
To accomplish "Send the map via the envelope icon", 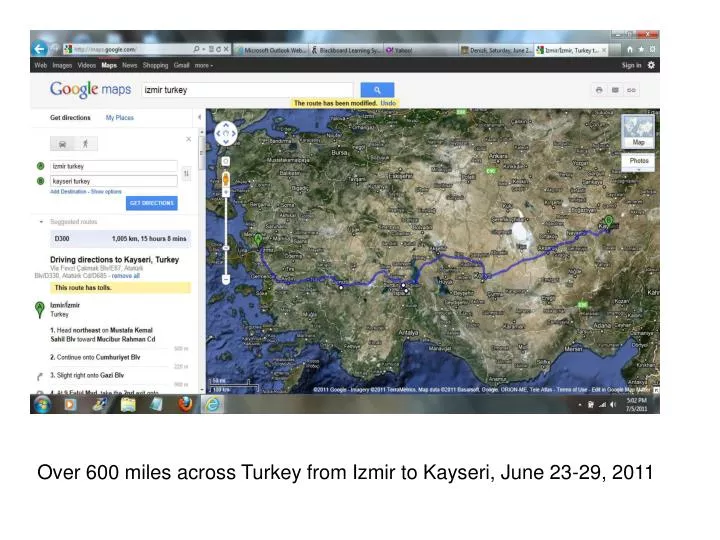I will 615,90.
